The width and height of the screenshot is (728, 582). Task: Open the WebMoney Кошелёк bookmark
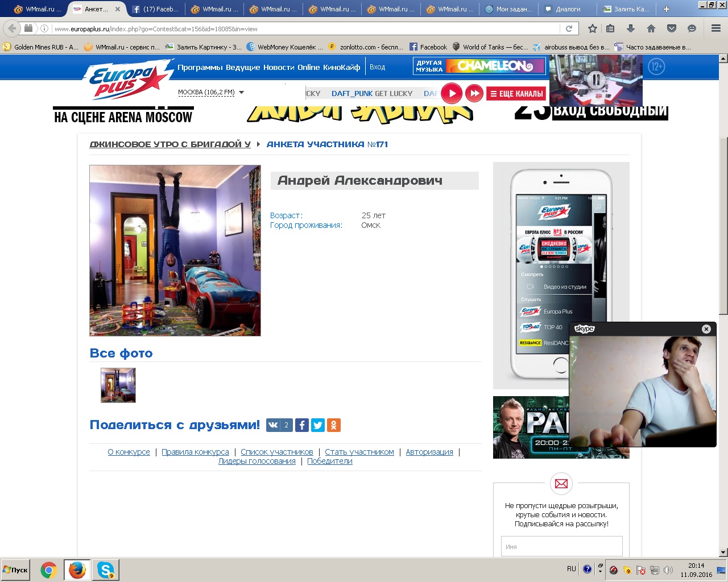pyautogui.click(x=284, y=47)
